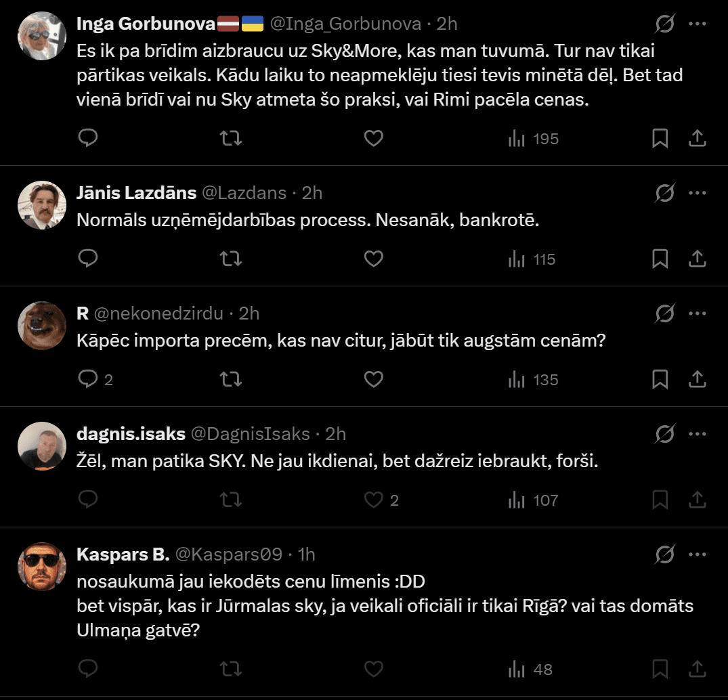Repost Kaspars B.'s post

[x=232, y=670]
